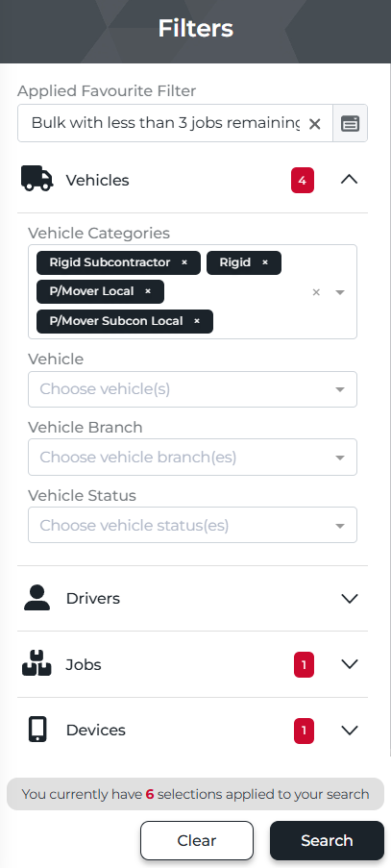
Task: Open the Choose vehicle branch(es) dropdown
Action: click(192, 458)
